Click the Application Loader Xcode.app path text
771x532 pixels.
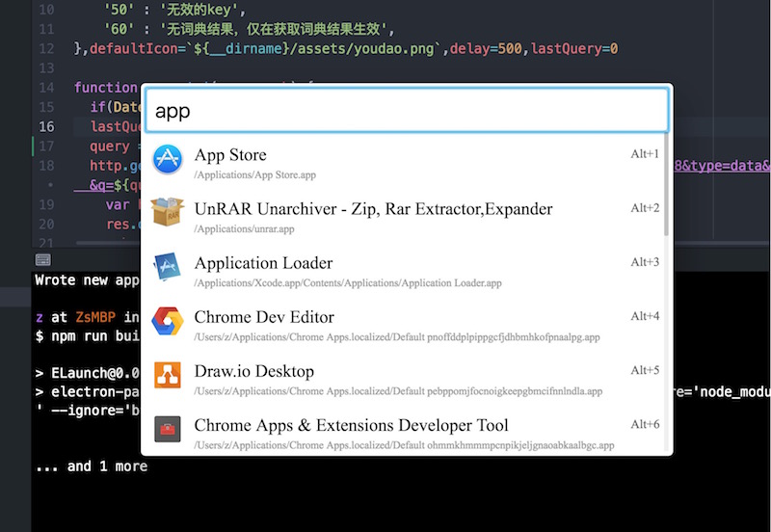[348, 283]
